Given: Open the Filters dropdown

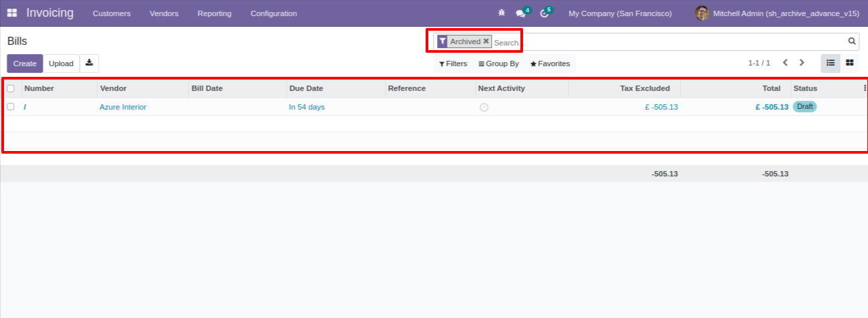Looking at the screenshot, I should click(x=453, y=63).
